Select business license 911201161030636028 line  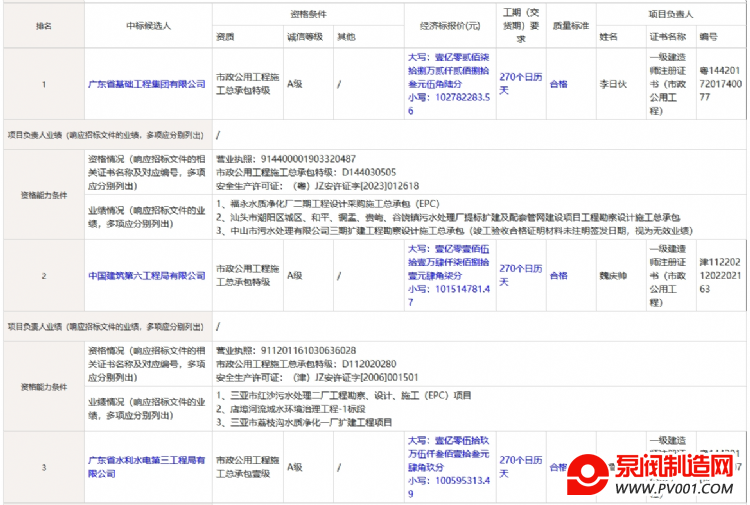coord(286,351)
